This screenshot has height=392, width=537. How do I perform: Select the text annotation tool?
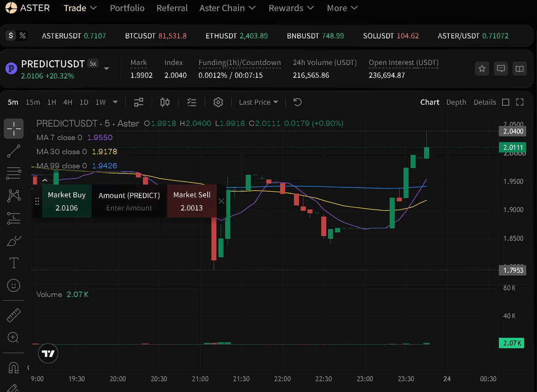[14, 263]
